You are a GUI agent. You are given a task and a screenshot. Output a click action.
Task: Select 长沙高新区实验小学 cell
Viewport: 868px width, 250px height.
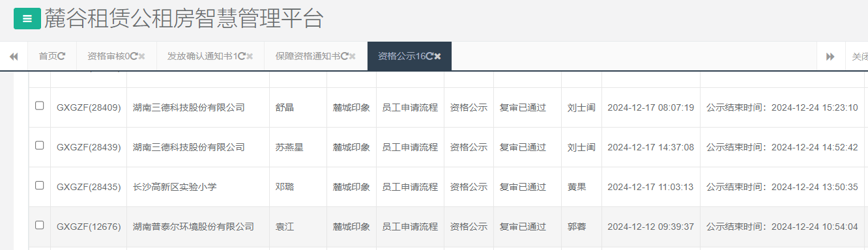pos(174,187)
